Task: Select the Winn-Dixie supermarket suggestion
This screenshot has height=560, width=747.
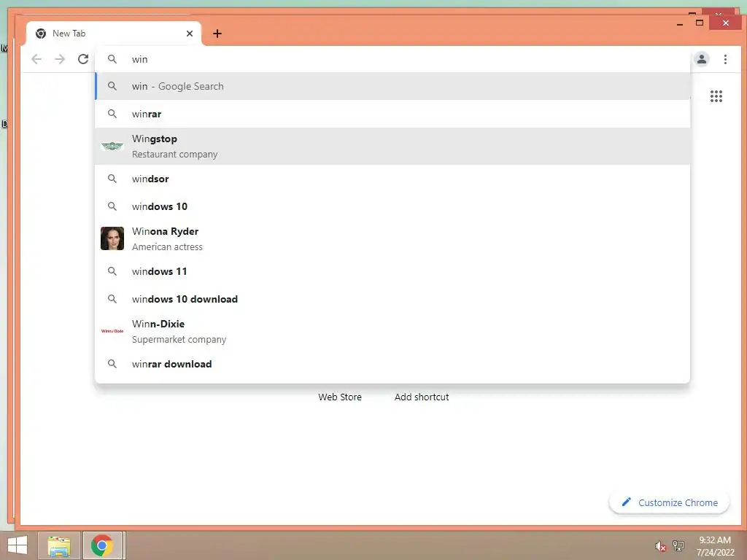Action: (x=392, y=331)
